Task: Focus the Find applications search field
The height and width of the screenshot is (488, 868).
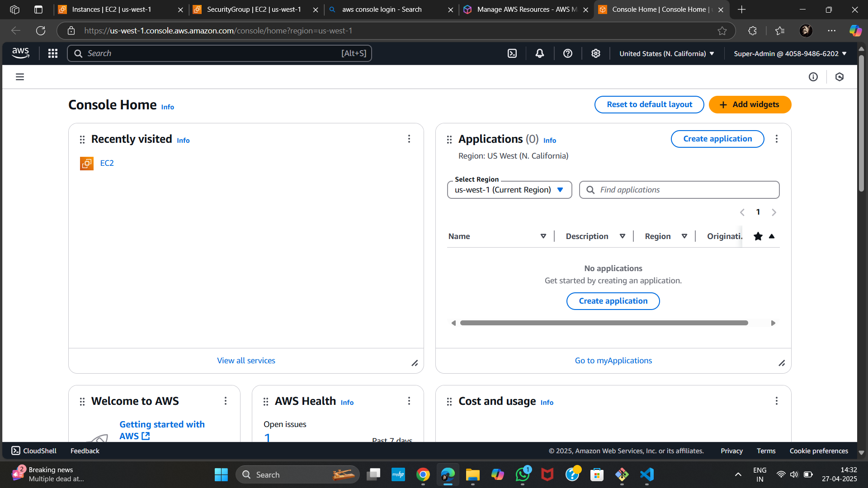Action: 679,190
